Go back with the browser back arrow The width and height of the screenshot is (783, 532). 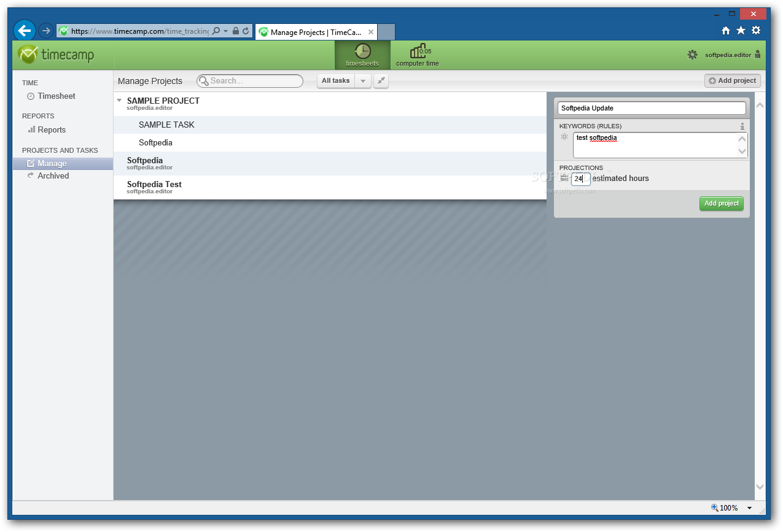click(x=24, y=30)
